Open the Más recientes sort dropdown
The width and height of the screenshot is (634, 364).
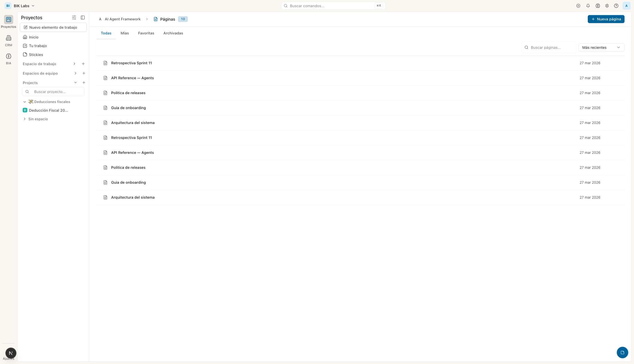601,47
